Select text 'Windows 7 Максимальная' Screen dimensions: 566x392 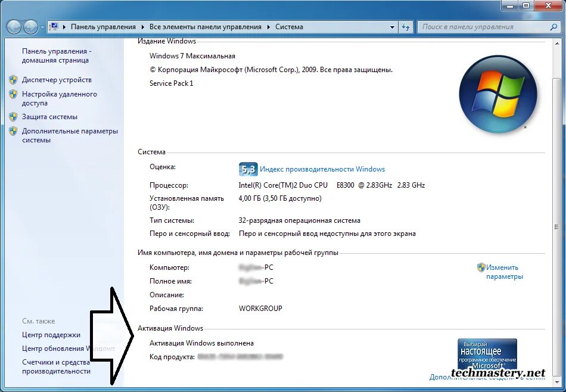point(192,56)
